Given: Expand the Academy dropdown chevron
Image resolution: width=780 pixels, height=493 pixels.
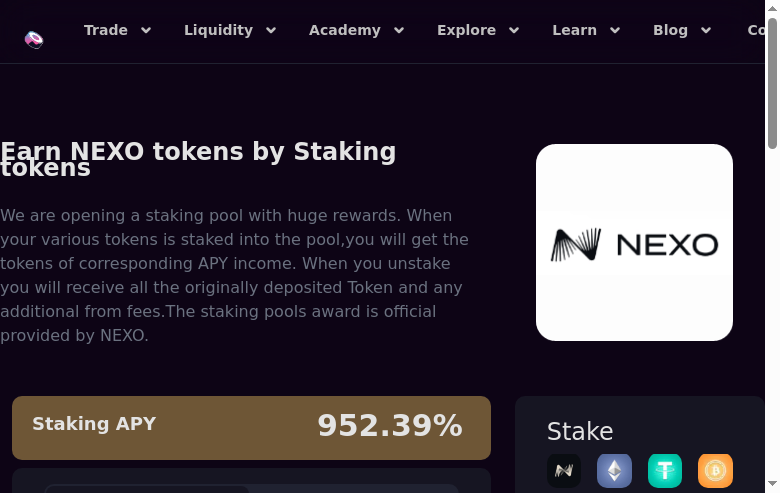Looking at the screenshot, I should click(x=399, y=31).
